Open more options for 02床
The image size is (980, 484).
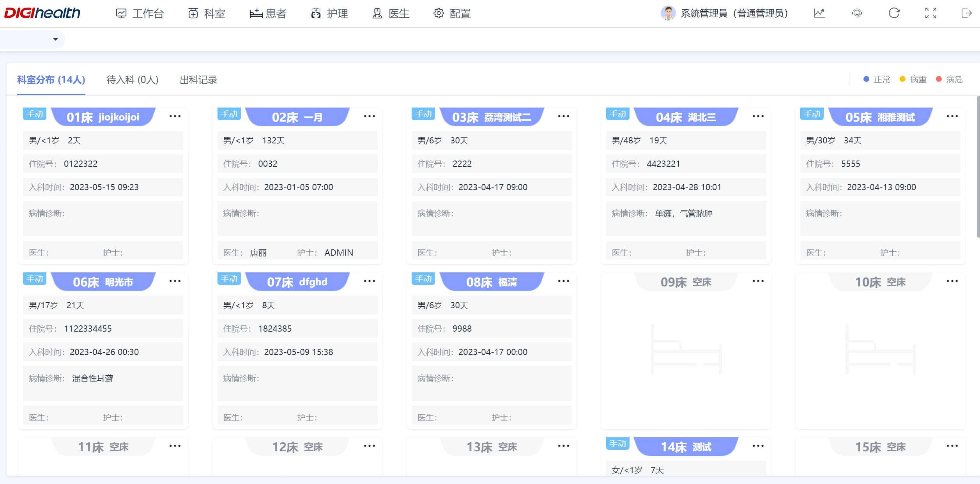click(x=370, y=116)
